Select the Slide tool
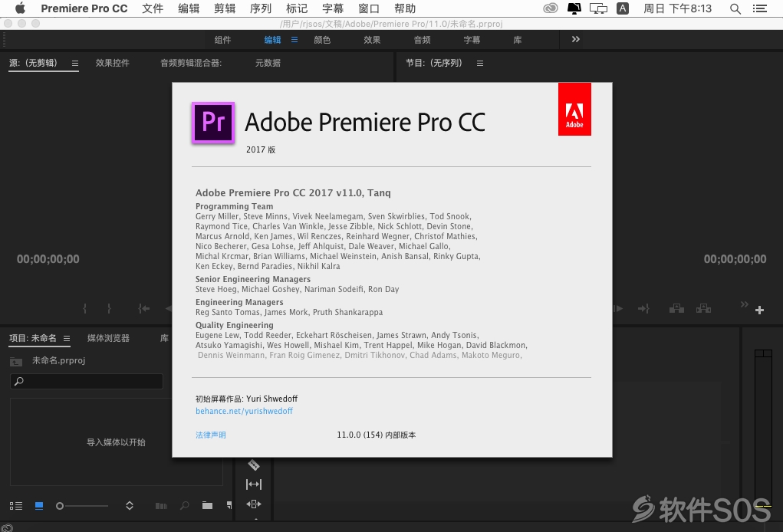This screenshot has height=532, width=783. [x=254, y=504]
